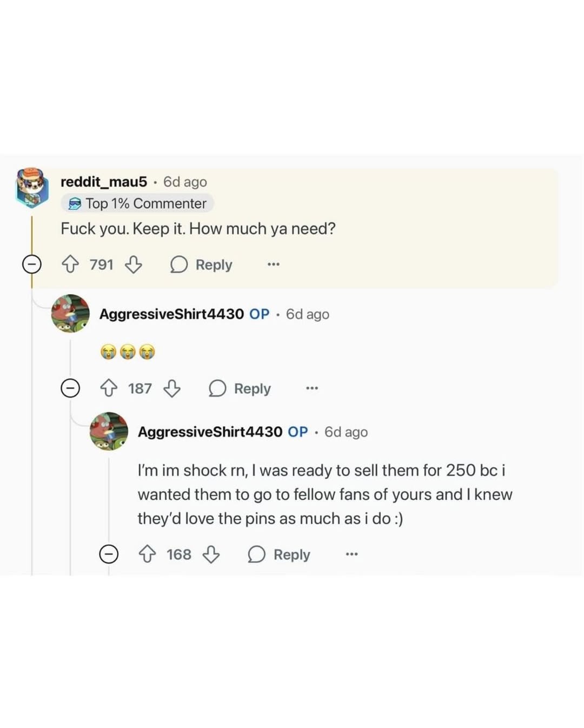Click AggressiveShirt4430's avatar on last comment
Screen dimensions: 584x728
click(x=109, y=432)
